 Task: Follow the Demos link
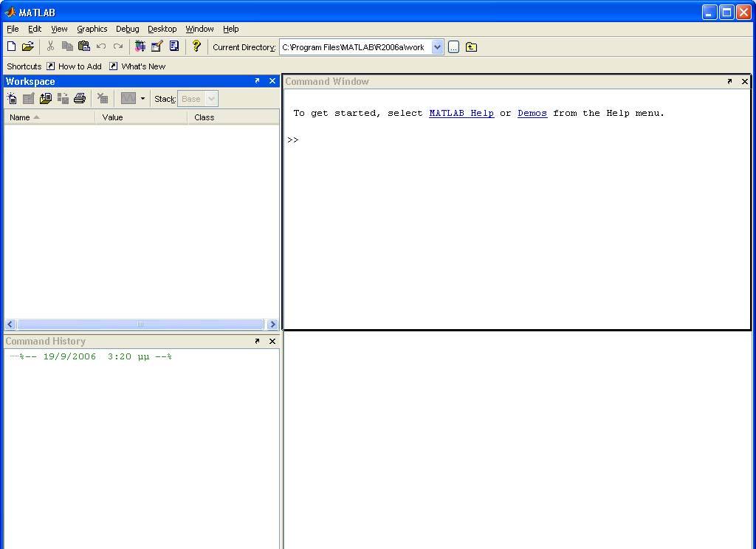(532, 114)
